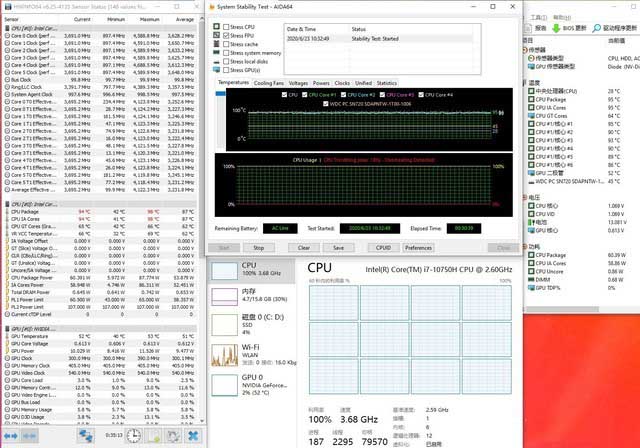The image size is (640, 448).
Task: Click HWiNFO greyed shrink-layout arrows icon
Action: point(29,436)
